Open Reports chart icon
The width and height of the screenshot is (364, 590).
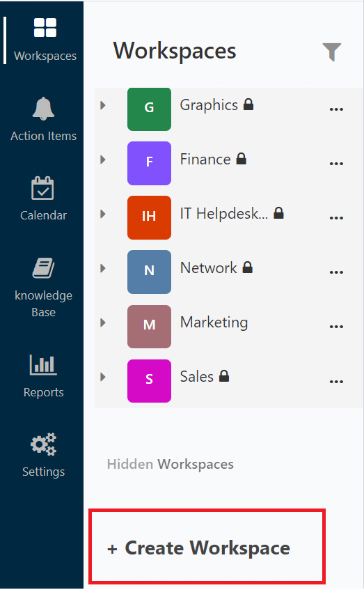[x=43, y=364]
